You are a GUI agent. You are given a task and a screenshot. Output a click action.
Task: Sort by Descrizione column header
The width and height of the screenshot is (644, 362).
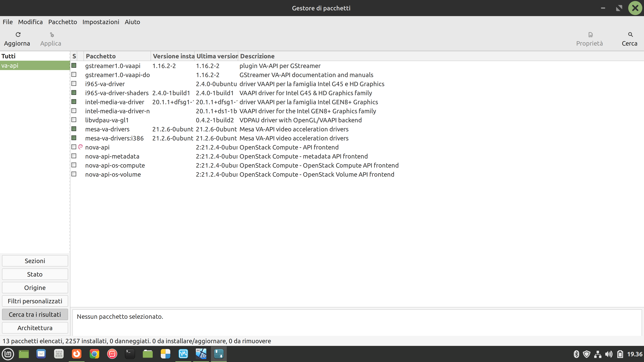tap(257, 56)
